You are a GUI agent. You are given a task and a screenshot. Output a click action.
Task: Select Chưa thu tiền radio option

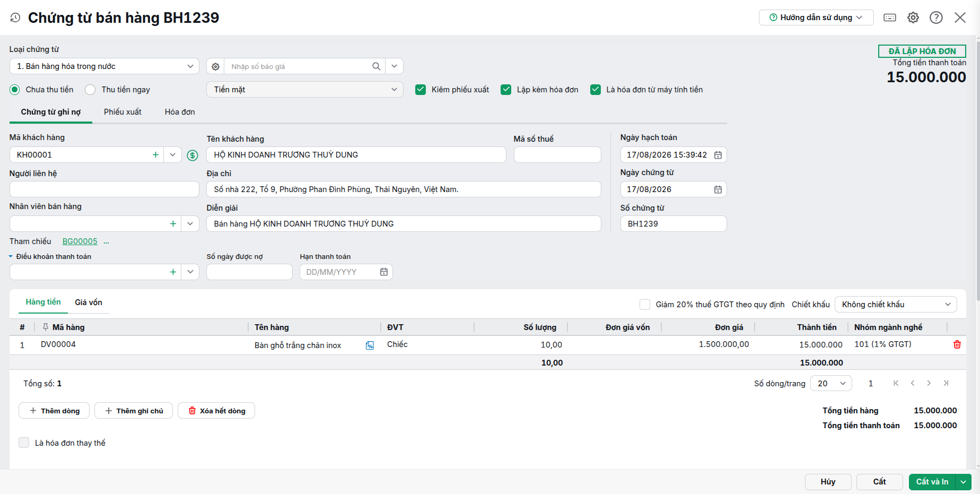pos(15,90)
